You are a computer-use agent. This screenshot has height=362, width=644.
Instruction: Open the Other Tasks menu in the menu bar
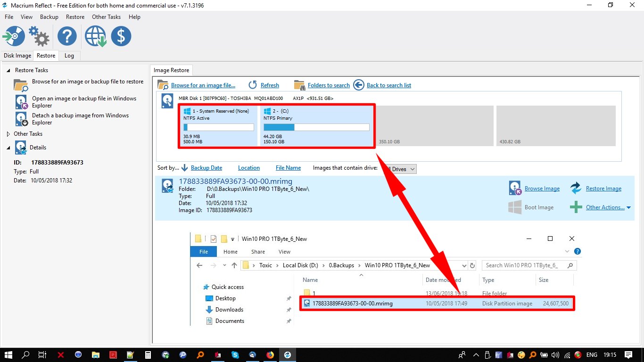(106, 17)
